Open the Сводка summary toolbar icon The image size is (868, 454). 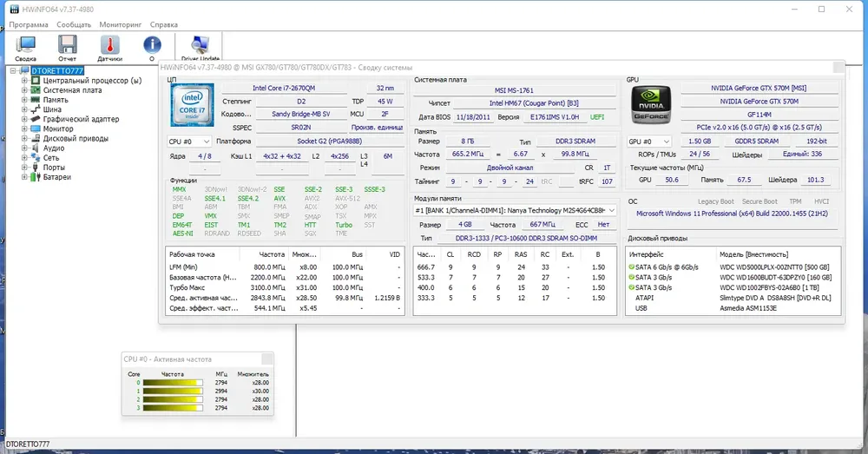click(x=25, y=48)
